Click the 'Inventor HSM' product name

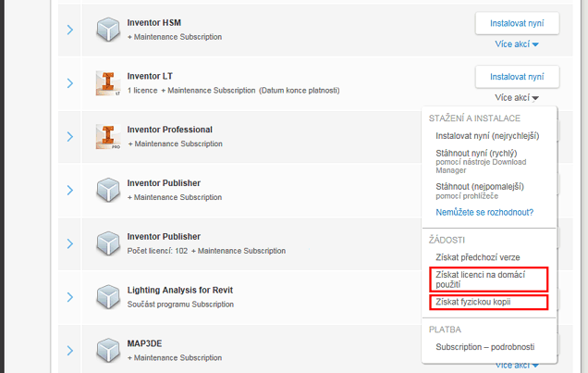click(153, 23)
